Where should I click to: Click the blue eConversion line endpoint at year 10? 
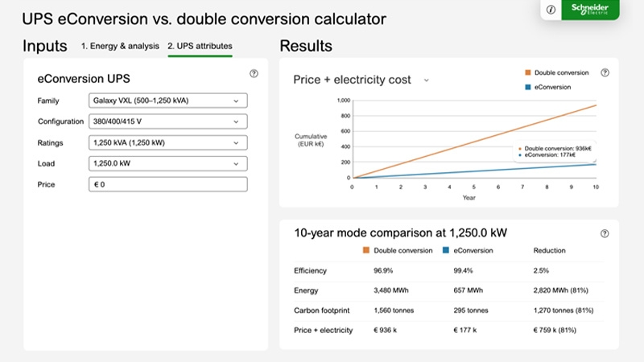(x=596, y=164)
